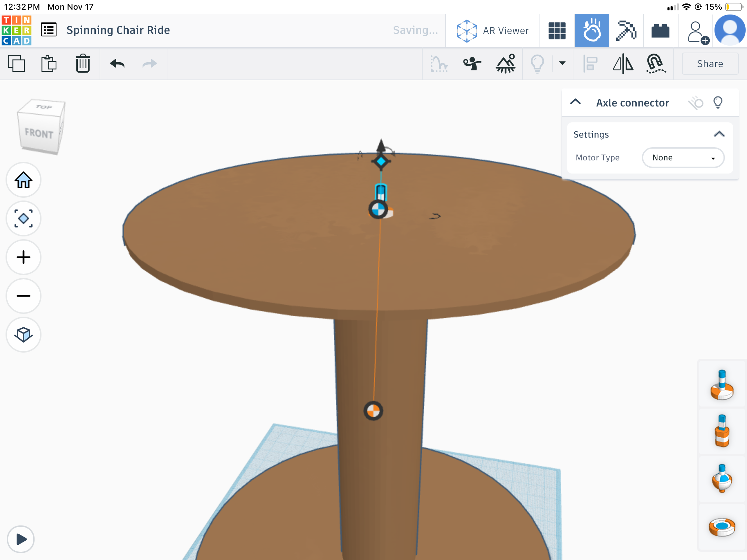The height and width of the screenshot is (560, 747).
Task: Click the Paste icon
Action: [49, 64]
